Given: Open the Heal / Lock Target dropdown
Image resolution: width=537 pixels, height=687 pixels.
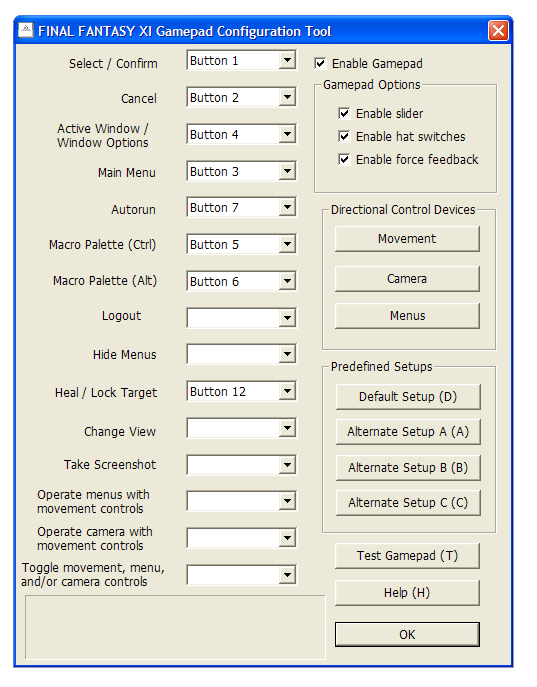Looking at the screenshot, I should [x=287, y=391].
